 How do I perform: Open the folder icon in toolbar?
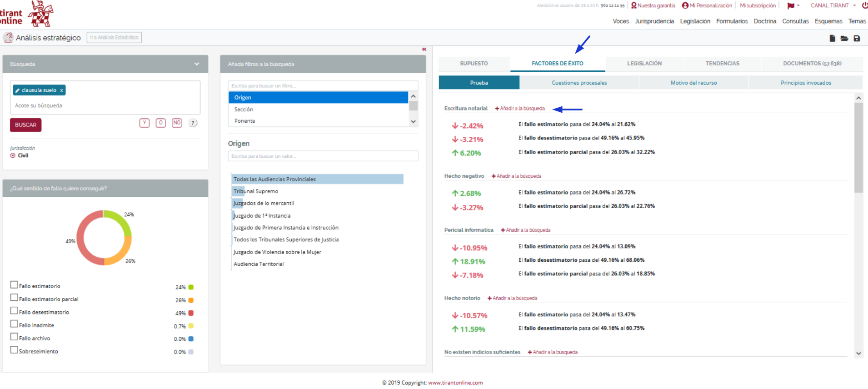(x=844, y=39)
